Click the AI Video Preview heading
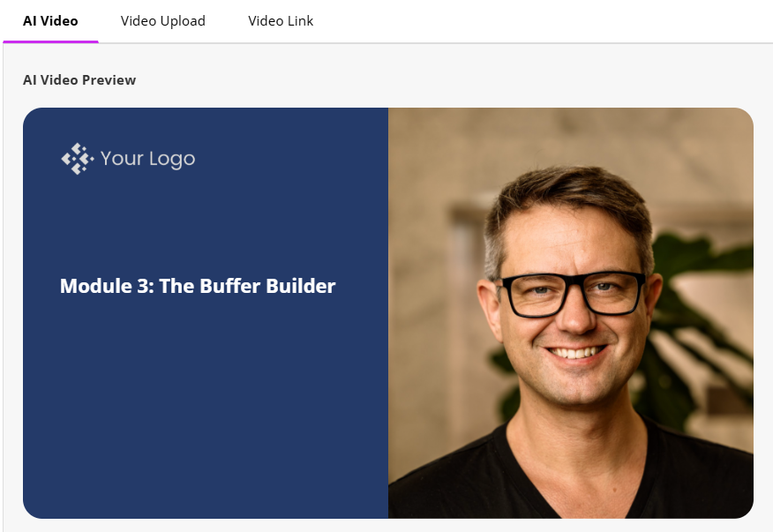Screen dimensions: 773x532 (79, 80)
